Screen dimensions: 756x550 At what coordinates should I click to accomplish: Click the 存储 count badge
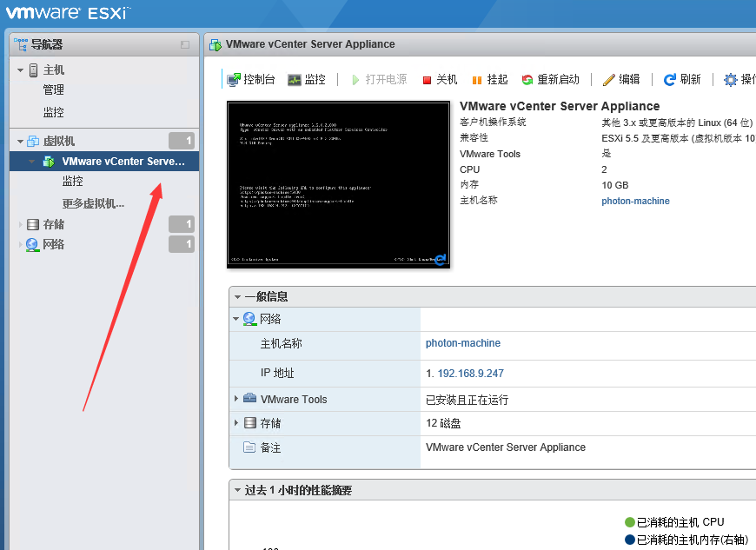[x=182, y=225]
